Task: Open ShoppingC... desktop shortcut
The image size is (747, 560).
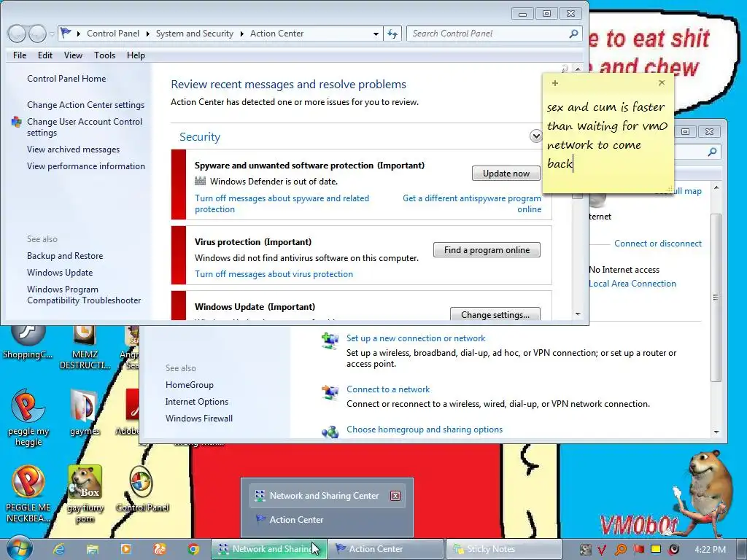Action: pyautogui.click(x=28, y=342)
